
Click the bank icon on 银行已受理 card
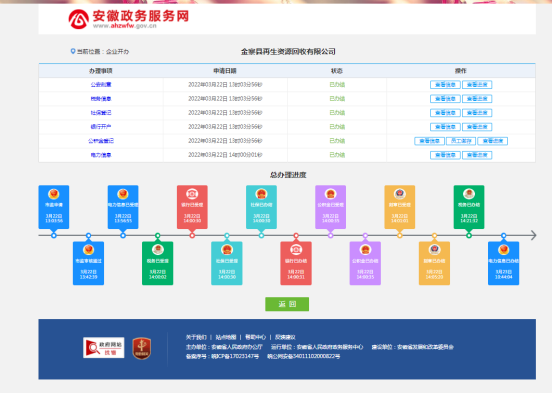tap(192, 194)
